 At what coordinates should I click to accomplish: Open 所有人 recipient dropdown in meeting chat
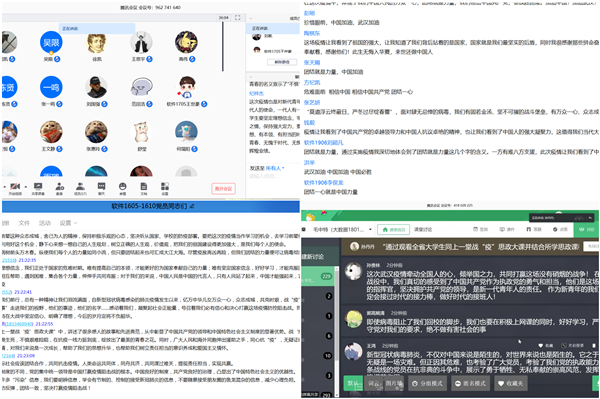(x=275, y=168)
